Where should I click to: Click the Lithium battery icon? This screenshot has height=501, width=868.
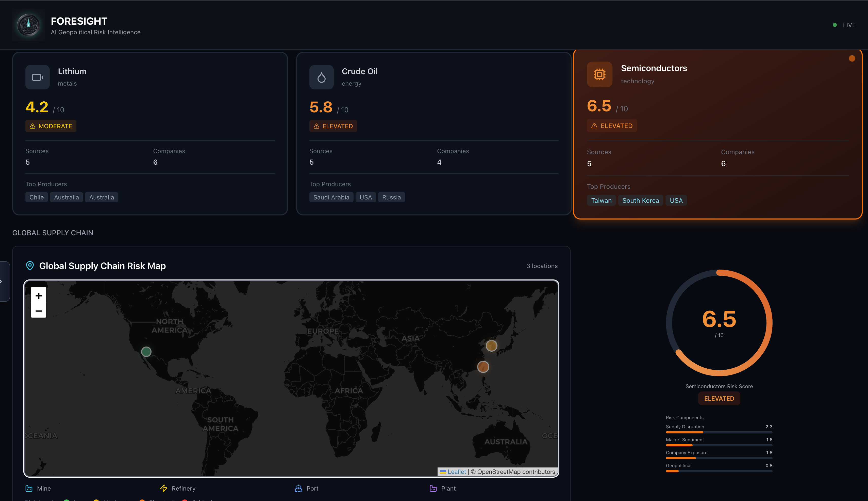pos(38,77)
